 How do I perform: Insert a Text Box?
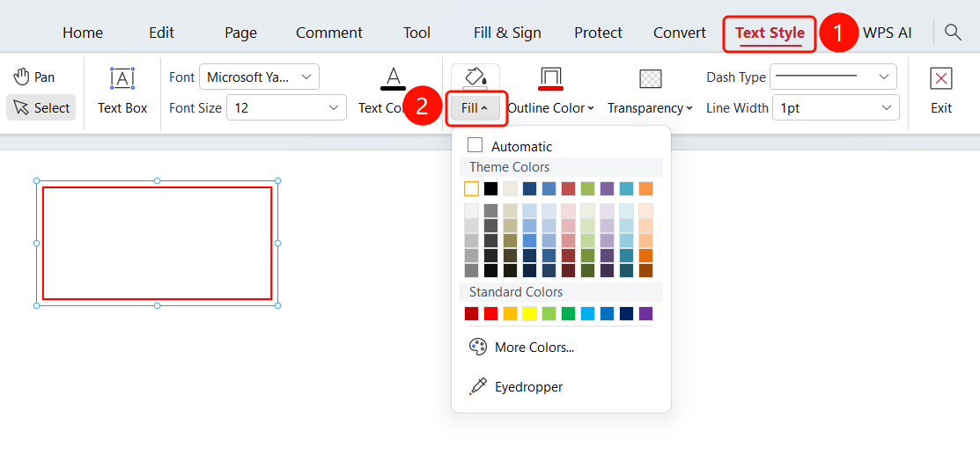click(122, 92)
